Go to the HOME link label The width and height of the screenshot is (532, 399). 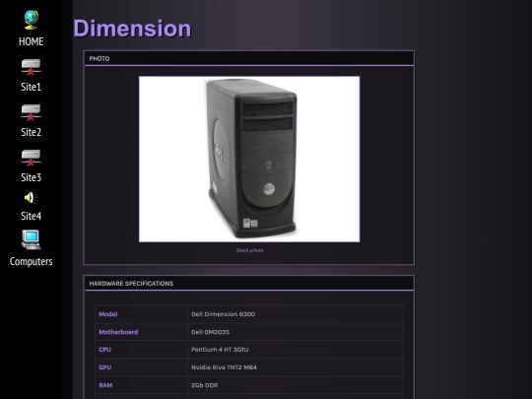click(31, 41)
